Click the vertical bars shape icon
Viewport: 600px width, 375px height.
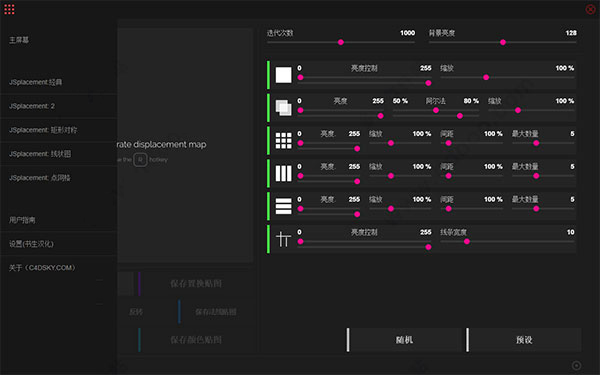point(284,173)
